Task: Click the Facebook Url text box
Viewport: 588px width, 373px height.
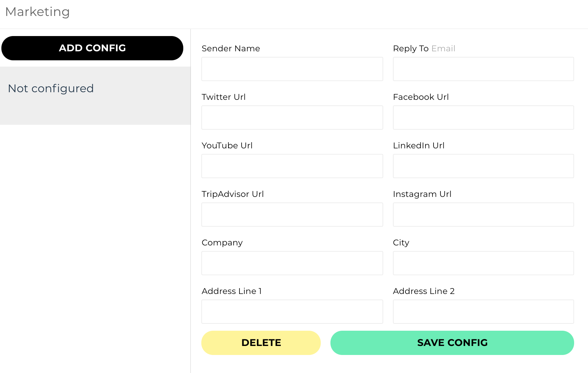Action: click(x=483, y=118)
